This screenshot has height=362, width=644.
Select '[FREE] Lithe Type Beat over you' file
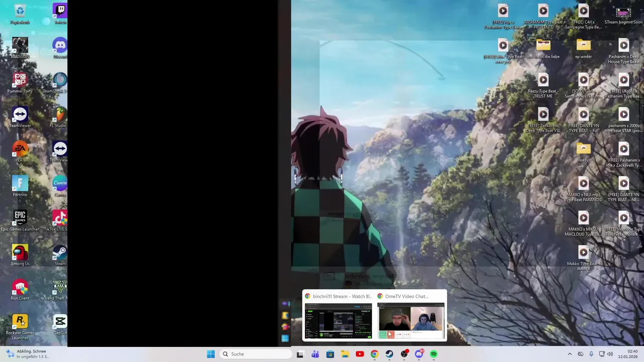click(x=503, y=51)
